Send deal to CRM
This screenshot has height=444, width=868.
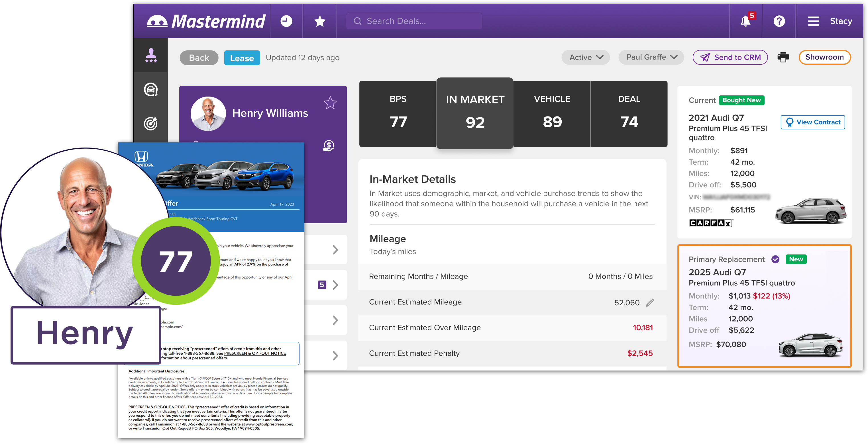click(x=730, y=57)
